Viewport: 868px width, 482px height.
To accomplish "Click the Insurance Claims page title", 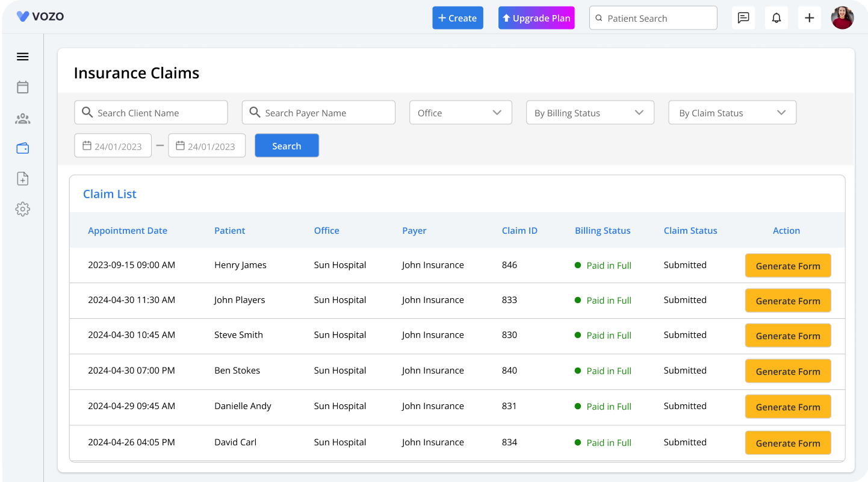I will pos(137,73).
